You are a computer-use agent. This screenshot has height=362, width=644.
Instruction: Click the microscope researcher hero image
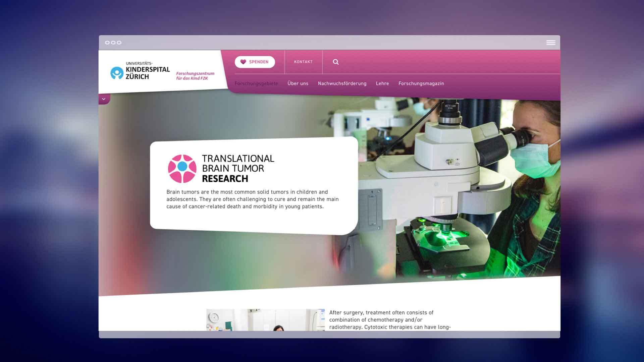pyautogui.click(x=463, y=188)
